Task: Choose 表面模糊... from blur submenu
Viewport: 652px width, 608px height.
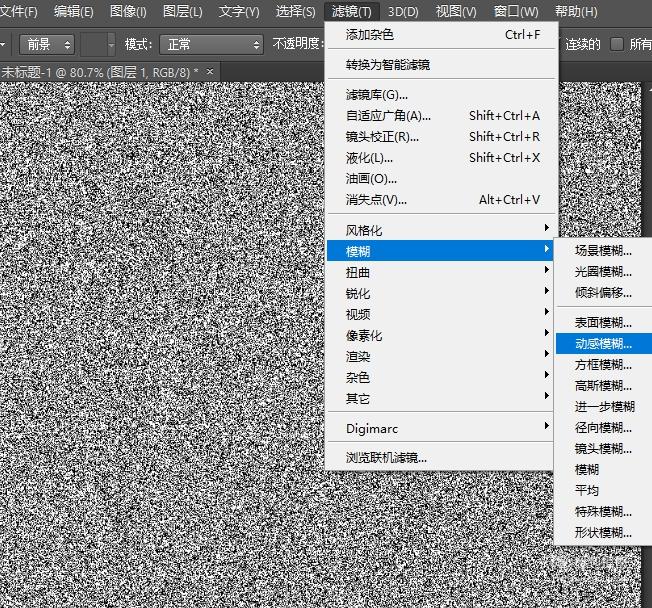Action: tap(604, 322)
